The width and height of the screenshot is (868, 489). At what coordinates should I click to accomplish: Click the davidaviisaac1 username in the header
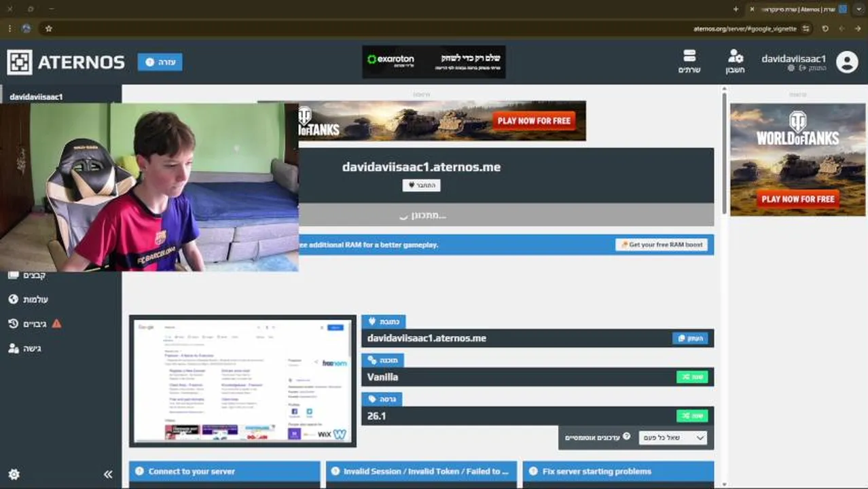(793, 58)
